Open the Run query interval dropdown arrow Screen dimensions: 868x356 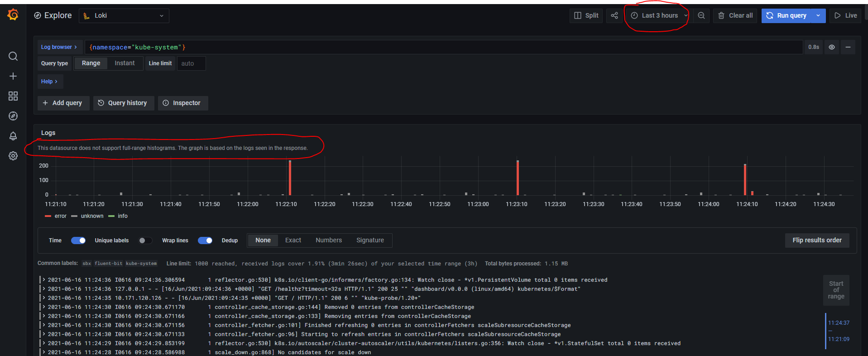(x=818, y=16)
